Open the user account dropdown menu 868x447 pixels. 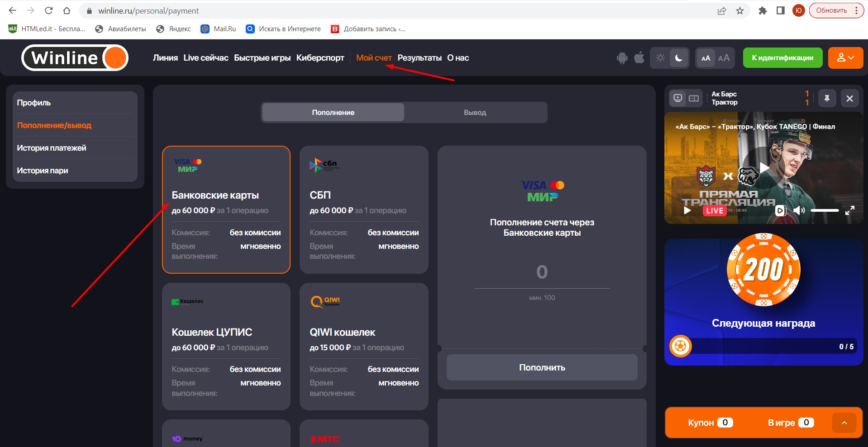[845, 58]
